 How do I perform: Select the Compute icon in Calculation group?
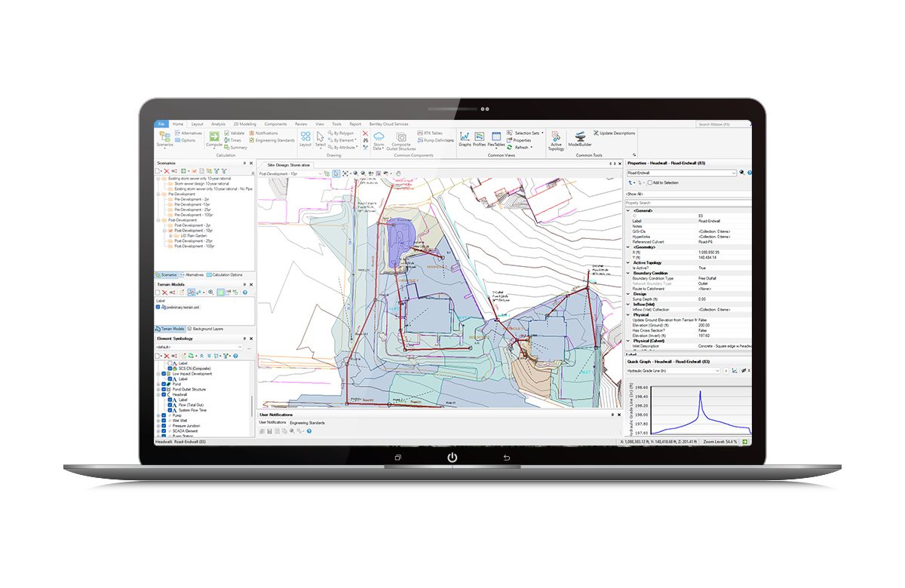tap(213, 137)
